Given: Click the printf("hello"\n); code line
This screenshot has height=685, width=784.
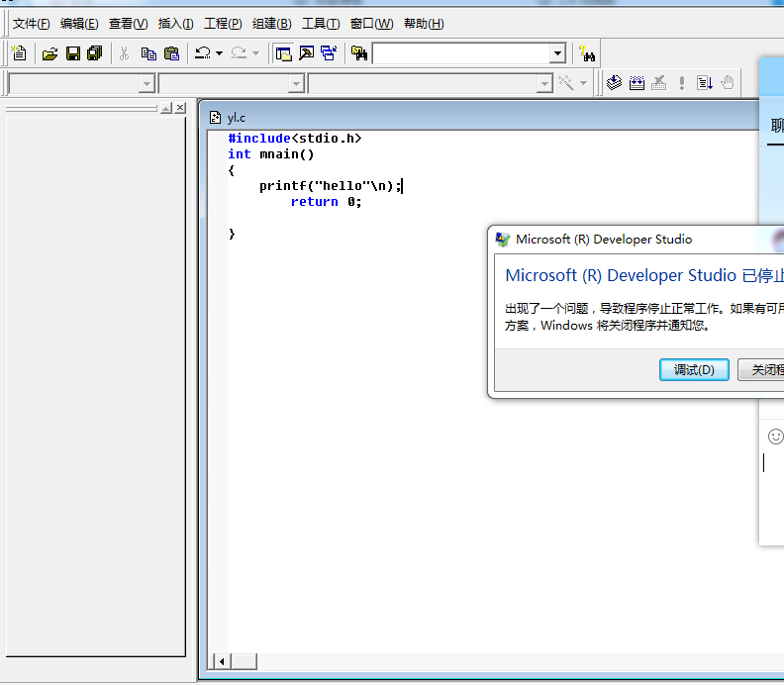Looking at the screenshot, I should (x=330, y=186).
